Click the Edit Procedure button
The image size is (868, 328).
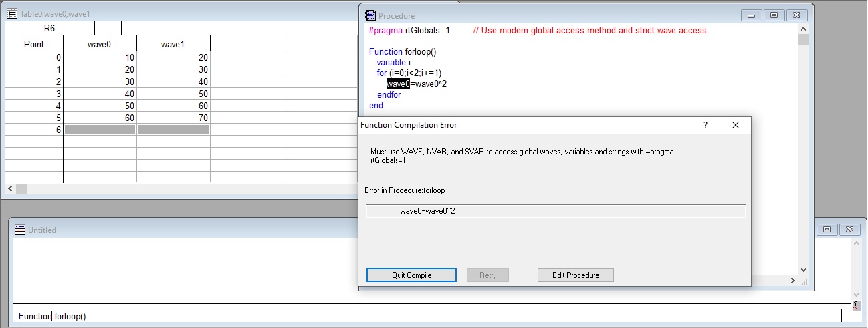coord(575,275)
